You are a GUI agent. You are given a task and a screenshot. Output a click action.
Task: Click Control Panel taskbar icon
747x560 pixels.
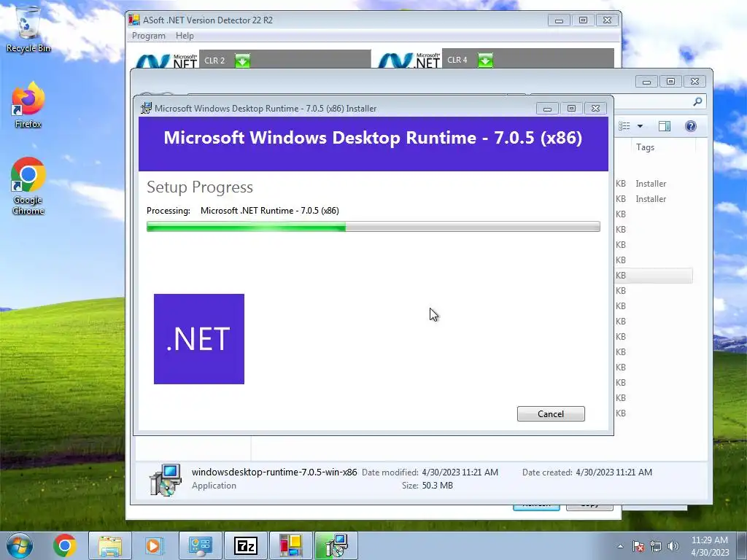(200, 545)
